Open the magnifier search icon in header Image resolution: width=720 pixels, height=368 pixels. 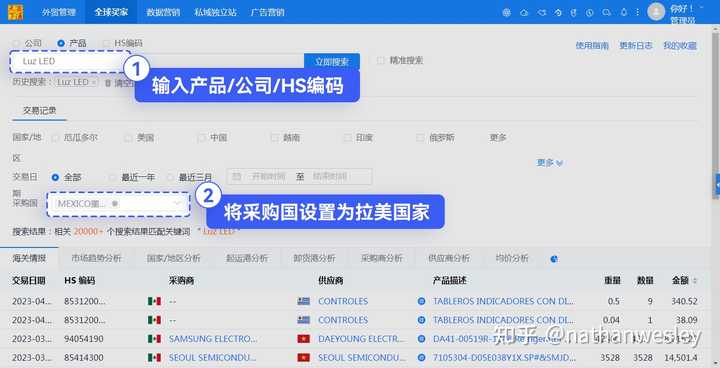607,12
